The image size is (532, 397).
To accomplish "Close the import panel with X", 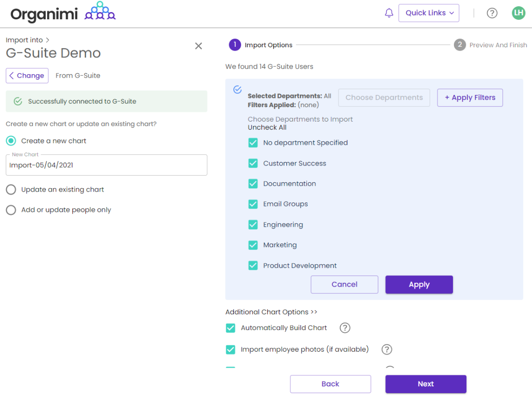I will (x=198, y=46).
